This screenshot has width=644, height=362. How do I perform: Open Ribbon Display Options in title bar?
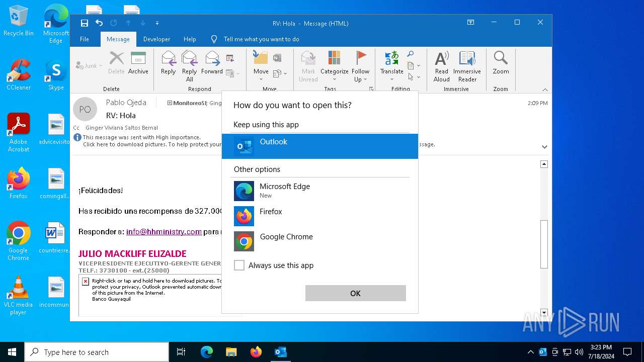coord(470,23)
